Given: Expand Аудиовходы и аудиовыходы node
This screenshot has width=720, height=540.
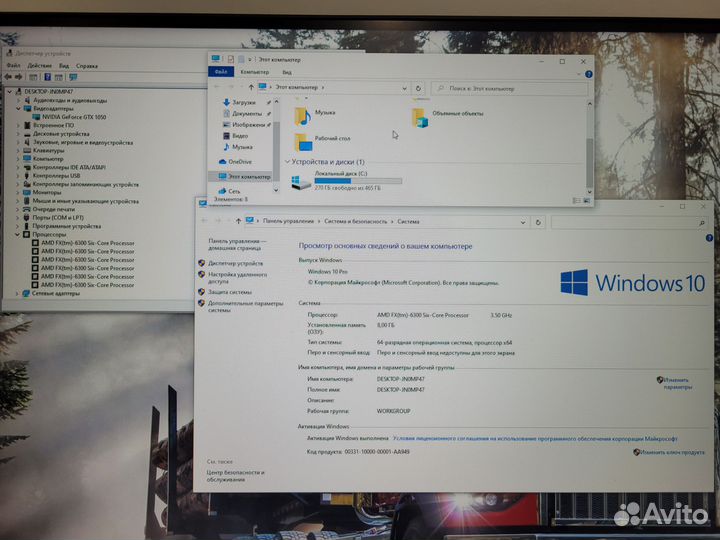Looking at the screenshot, I should click(18, 100).
